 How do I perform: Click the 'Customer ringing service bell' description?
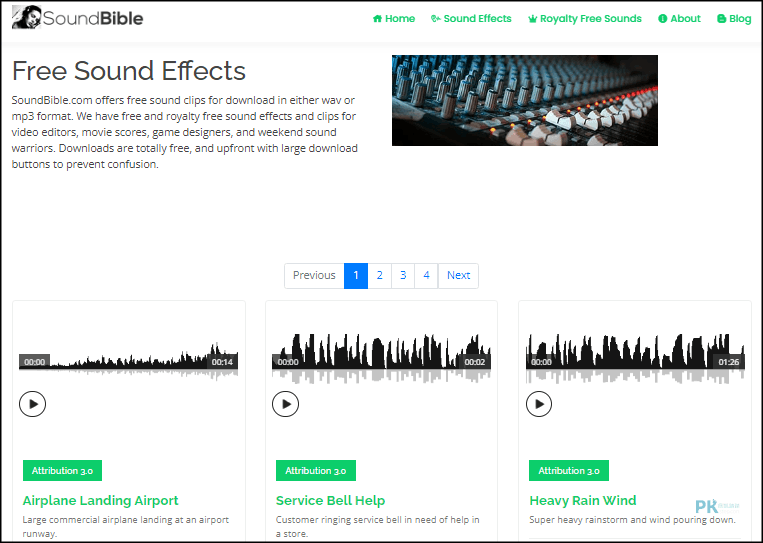point(378,526)
